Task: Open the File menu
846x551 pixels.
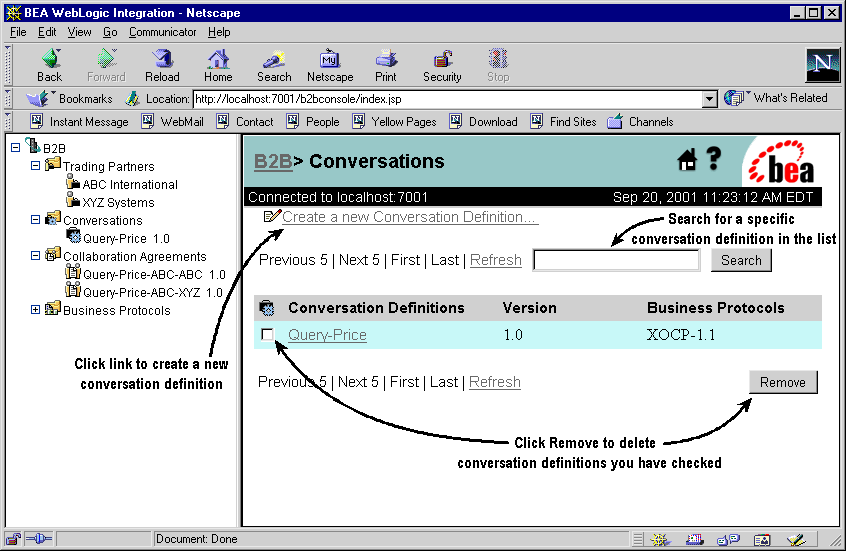Action: (18, 32)
